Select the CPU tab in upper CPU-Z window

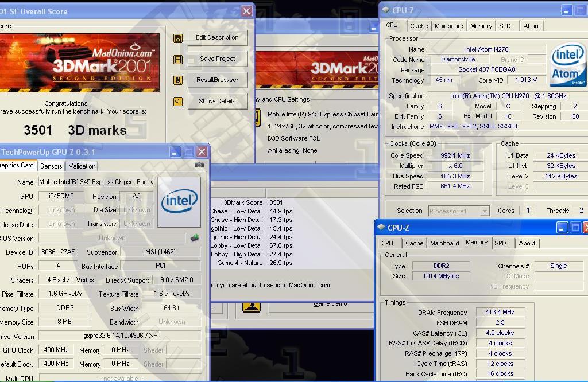[392, 25]
